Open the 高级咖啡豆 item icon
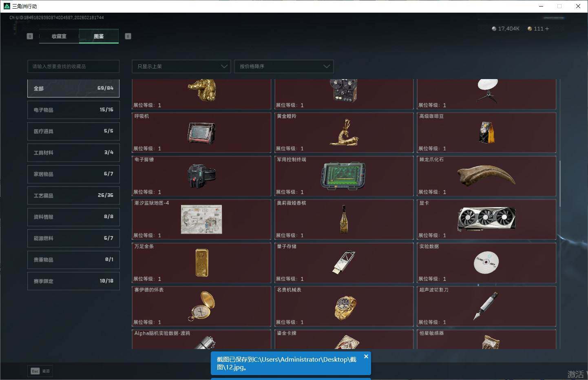Image resolution: width=588 pixels, height=380 pixels. [486, 133]
